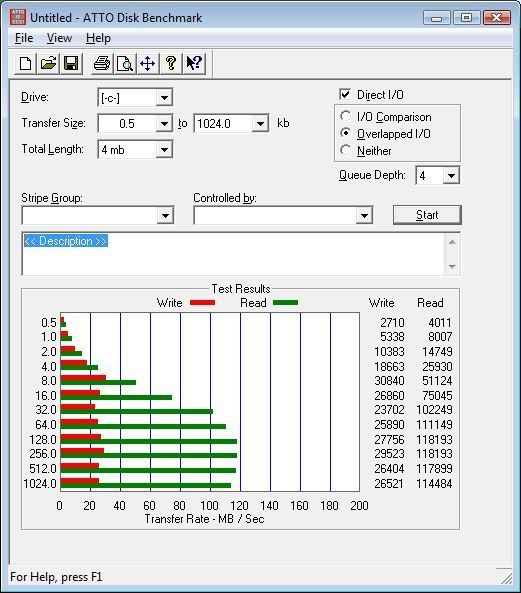521x593 pixels.
Task: Close the ATTO Disk Benchmark window
Action: tap(497, 17)
